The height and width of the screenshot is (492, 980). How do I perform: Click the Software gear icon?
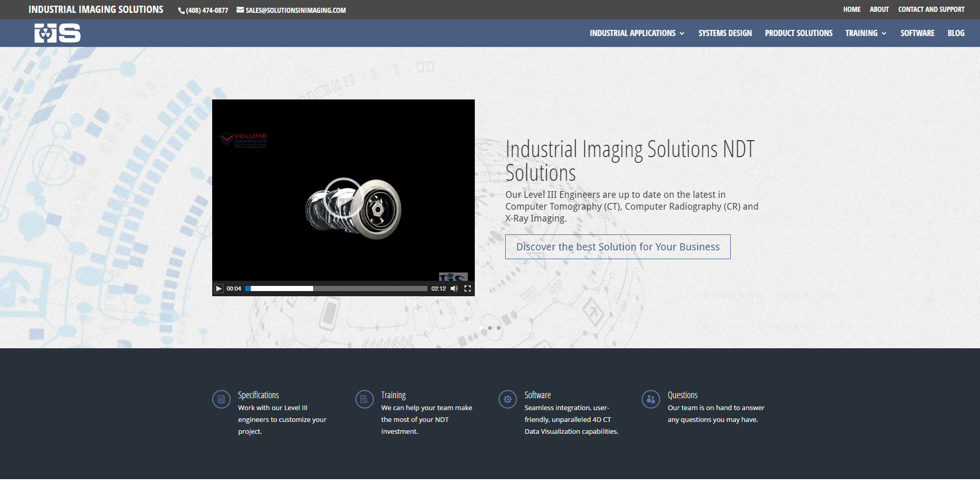pyautogui.click(x=508, y=399)
